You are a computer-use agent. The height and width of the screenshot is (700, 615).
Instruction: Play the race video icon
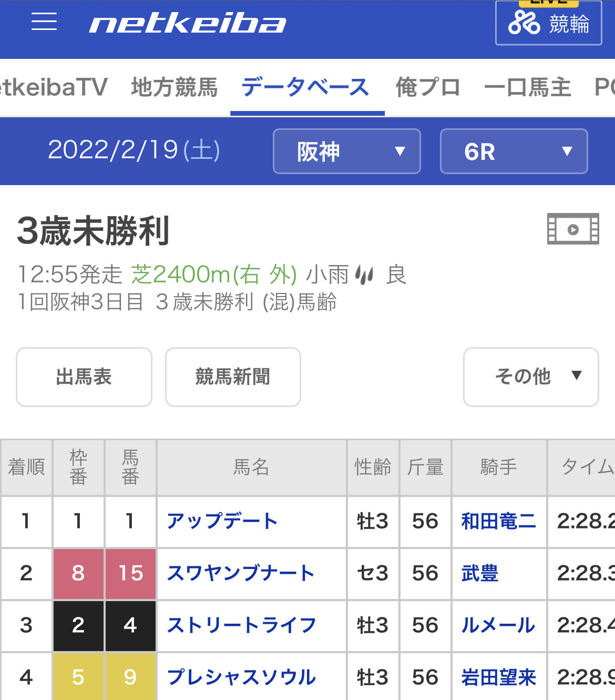coord(573,229)
